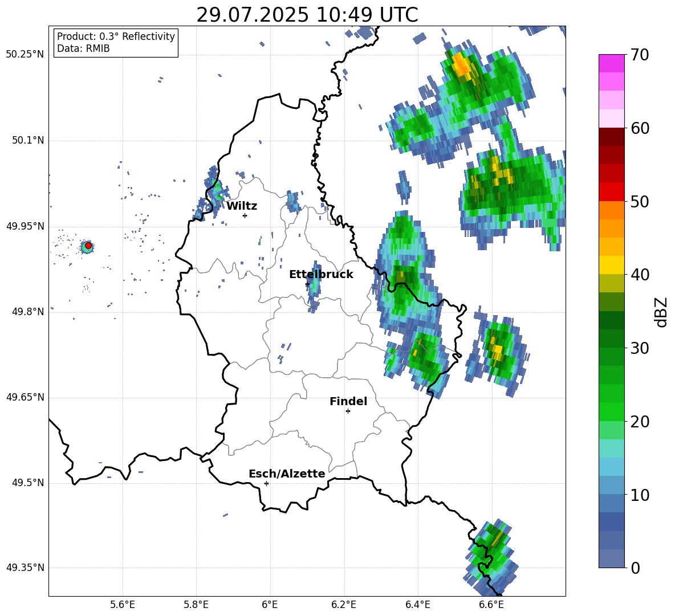Click the Wiltz cross marker
Viewport: 675px width, 616px height.
tap(245, 215)
